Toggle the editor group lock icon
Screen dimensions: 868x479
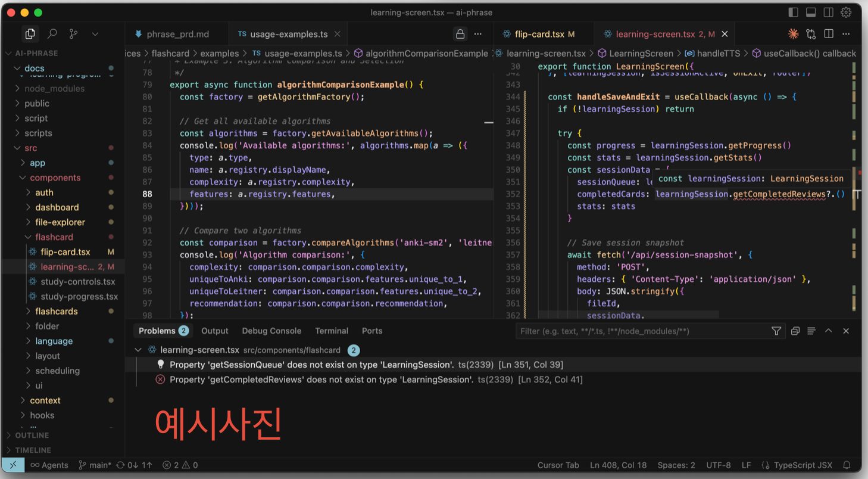(x=460, y=34)
